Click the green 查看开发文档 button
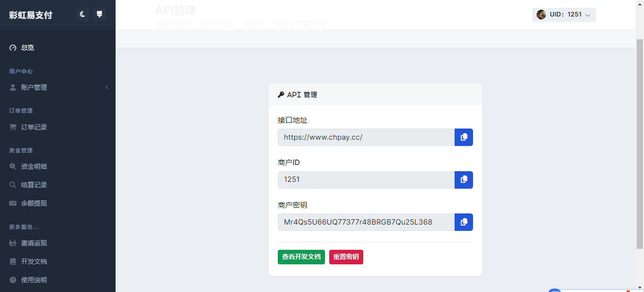Image resolution: width=644 pixels, height=292 pixels. coord(301,257)
